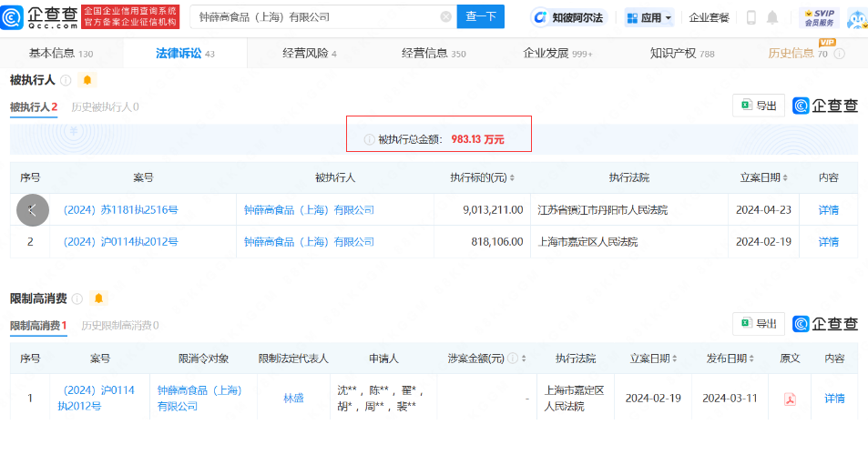868x465 pixels.
Task: Switch to 经营信息 tab
Action: pos(434,54)
